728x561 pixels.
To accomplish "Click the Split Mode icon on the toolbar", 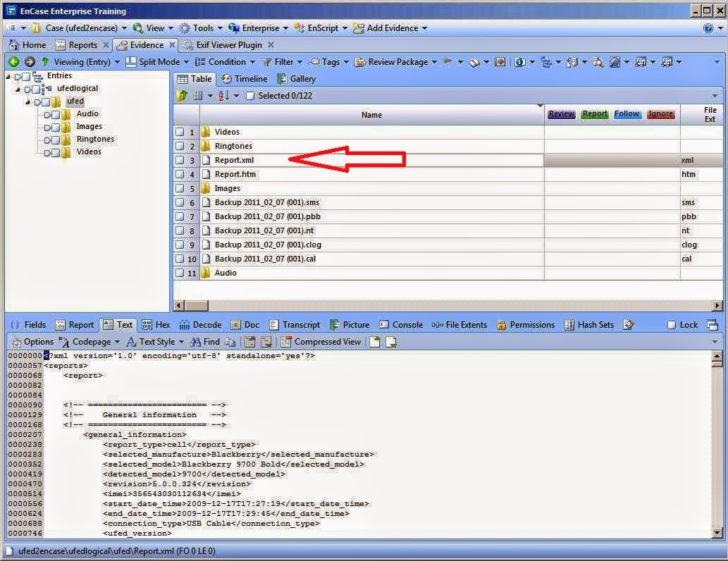I will [131, 62].
